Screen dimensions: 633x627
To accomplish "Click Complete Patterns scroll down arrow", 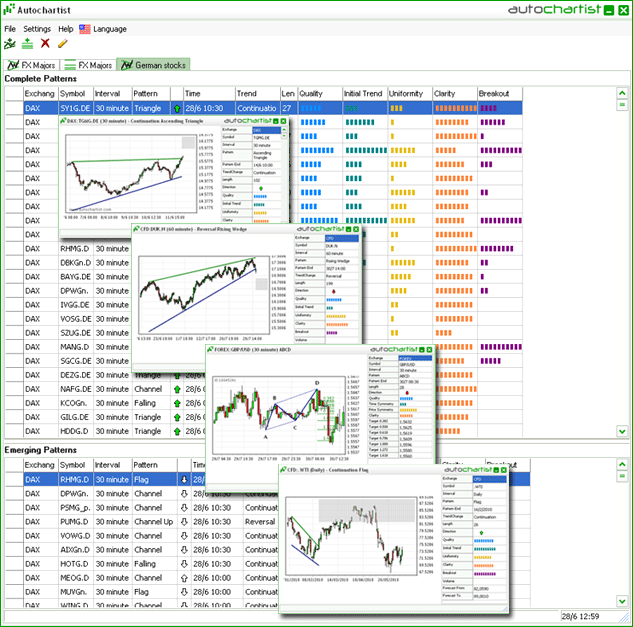I will [622, 431].
